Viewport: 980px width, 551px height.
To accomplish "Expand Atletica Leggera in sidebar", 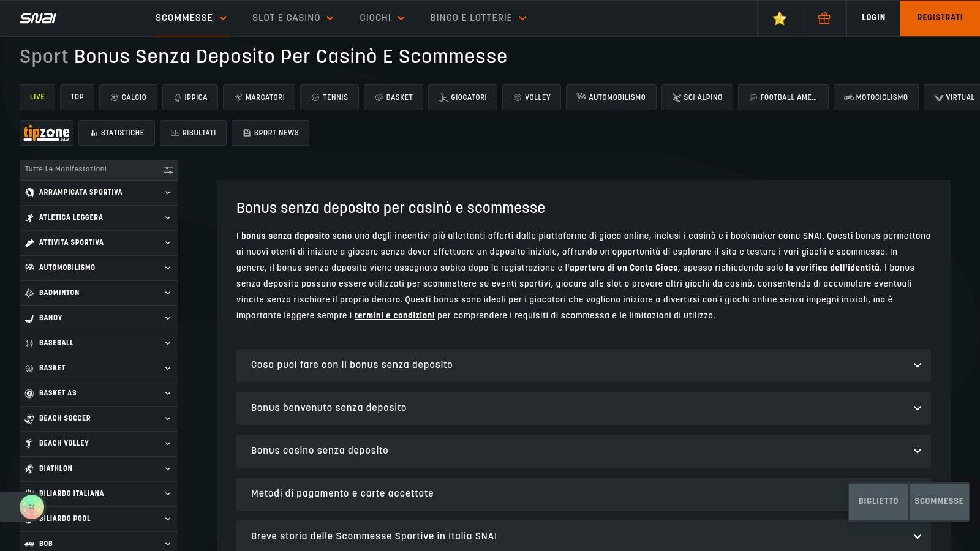I will tap(99, 218).
